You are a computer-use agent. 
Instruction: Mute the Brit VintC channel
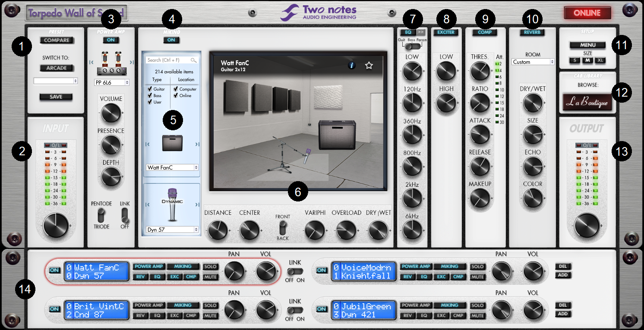click(210, 316)
